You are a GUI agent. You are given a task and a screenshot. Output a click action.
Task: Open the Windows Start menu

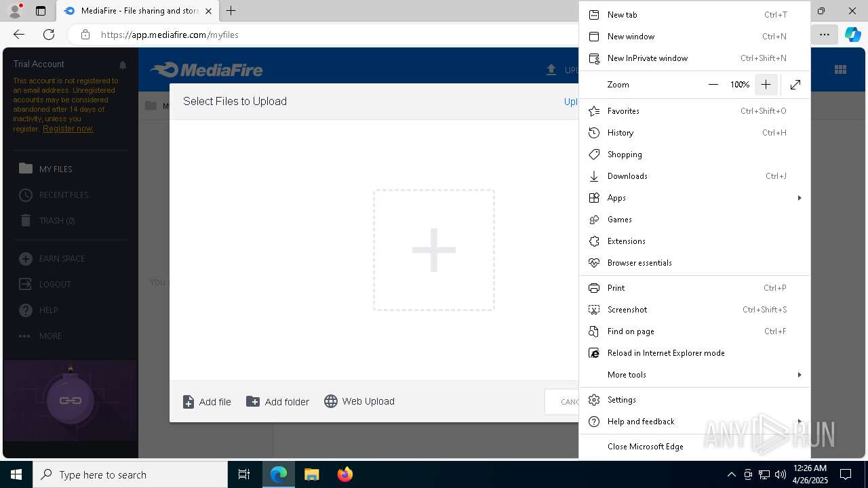point(16,474)
